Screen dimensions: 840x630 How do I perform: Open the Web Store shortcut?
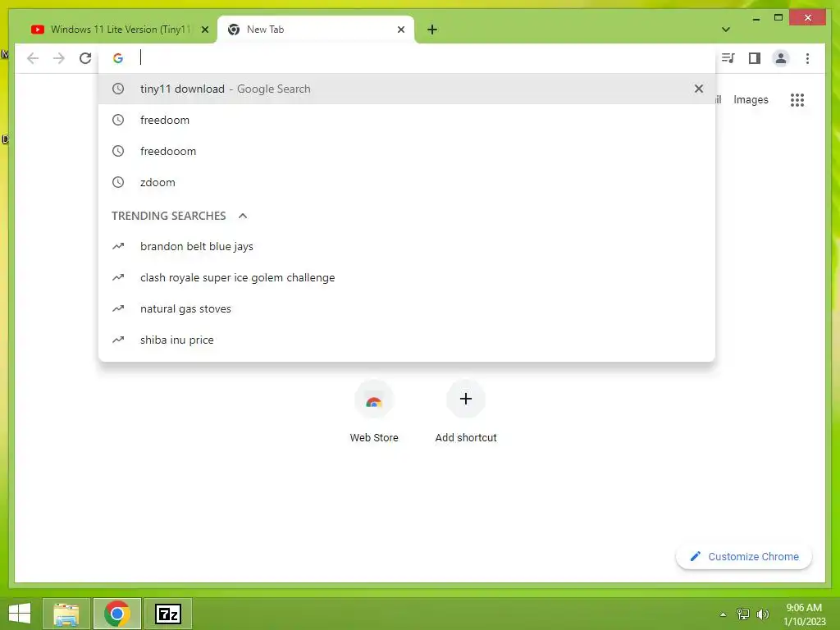(374, 412)
